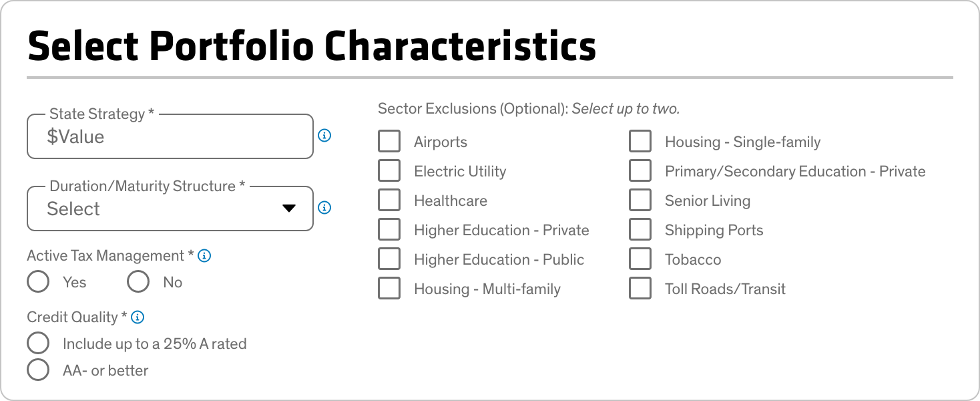Click the Credit Quality info icon
980x401 pixels.
[138, 317]
